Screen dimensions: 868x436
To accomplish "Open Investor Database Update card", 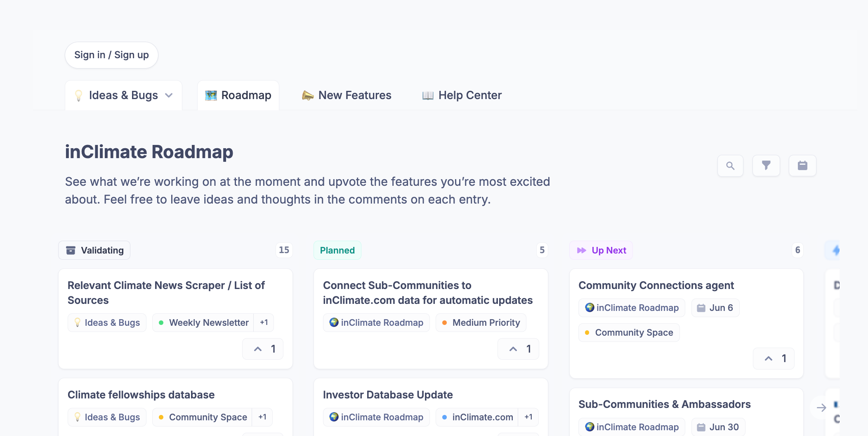I will click(388, 395).
